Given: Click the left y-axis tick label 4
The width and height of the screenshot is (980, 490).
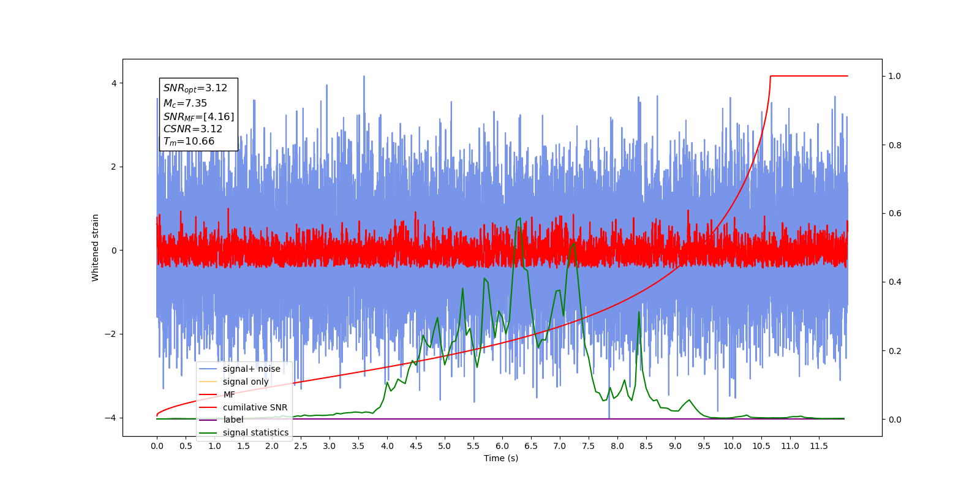Looking at the screenshot, I should click(x=114, y=83).
